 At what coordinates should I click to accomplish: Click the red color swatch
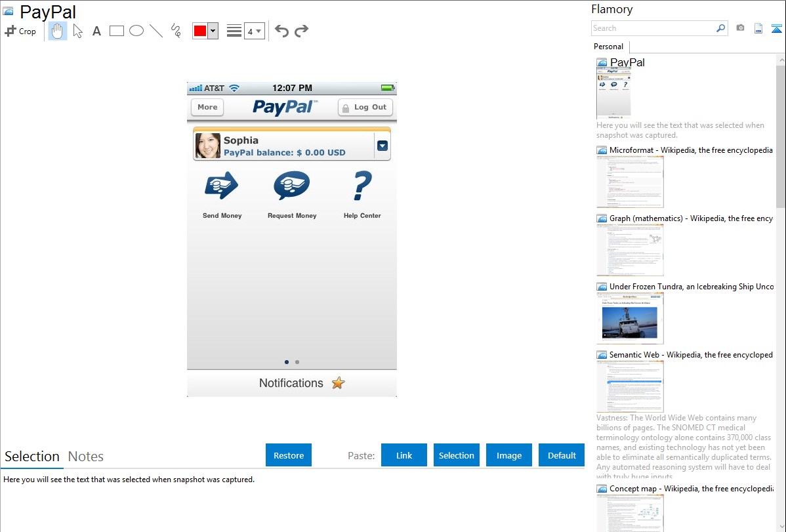coord(200,31)
